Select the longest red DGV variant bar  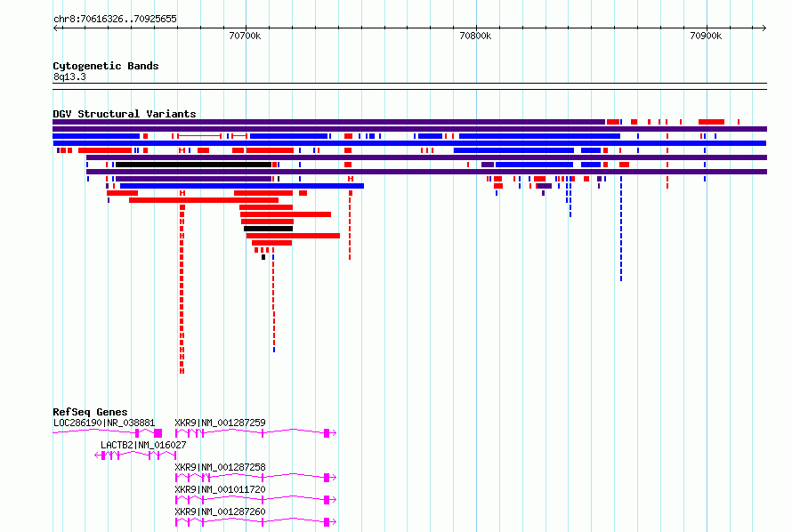click(204, 200)
